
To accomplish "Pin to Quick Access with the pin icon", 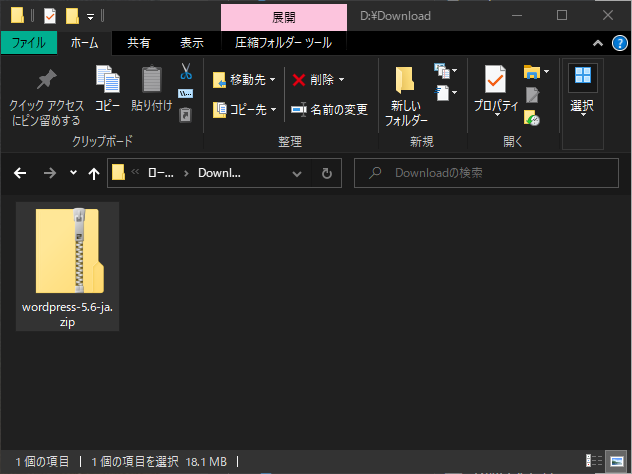I will tap(46, 98).
